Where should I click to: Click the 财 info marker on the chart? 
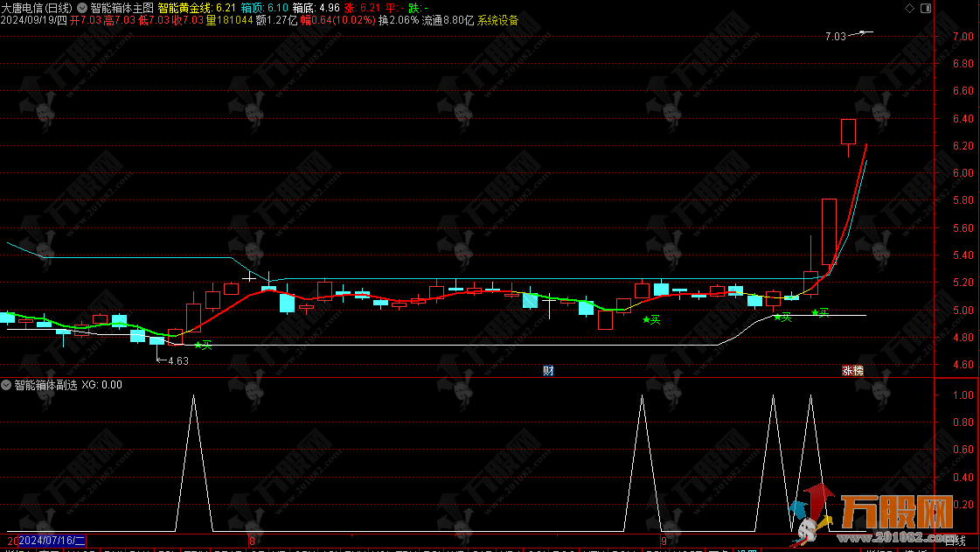click(548, 371)
